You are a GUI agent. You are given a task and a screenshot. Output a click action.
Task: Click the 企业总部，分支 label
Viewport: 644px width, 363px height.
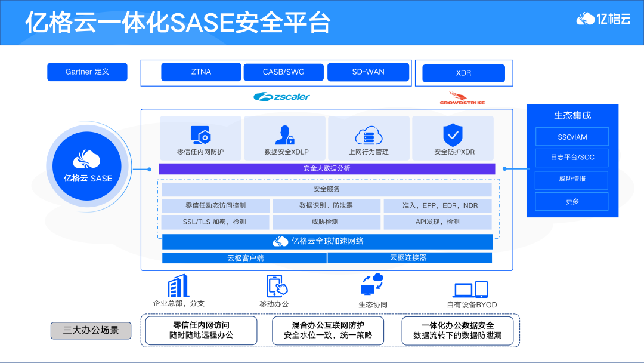[x=179, y=303]
